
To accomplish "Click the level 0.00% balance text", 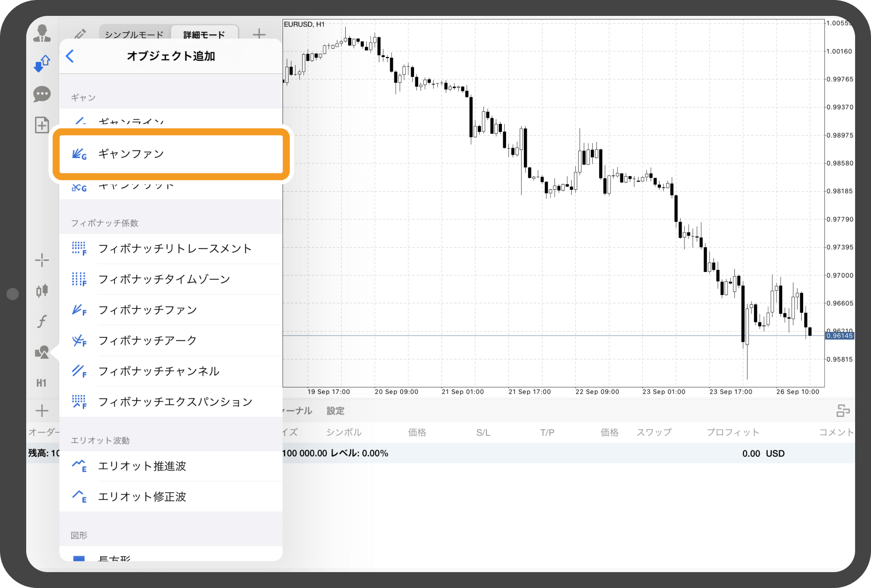I will pos(359,453).
